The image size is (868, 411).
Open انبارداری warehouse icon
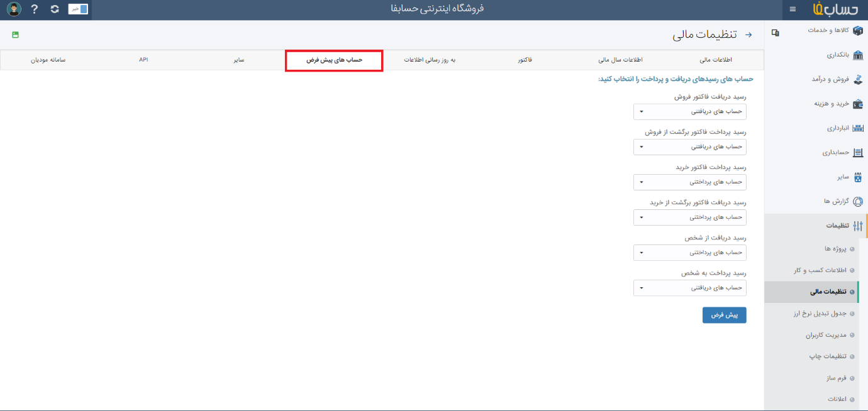(858, 128)
